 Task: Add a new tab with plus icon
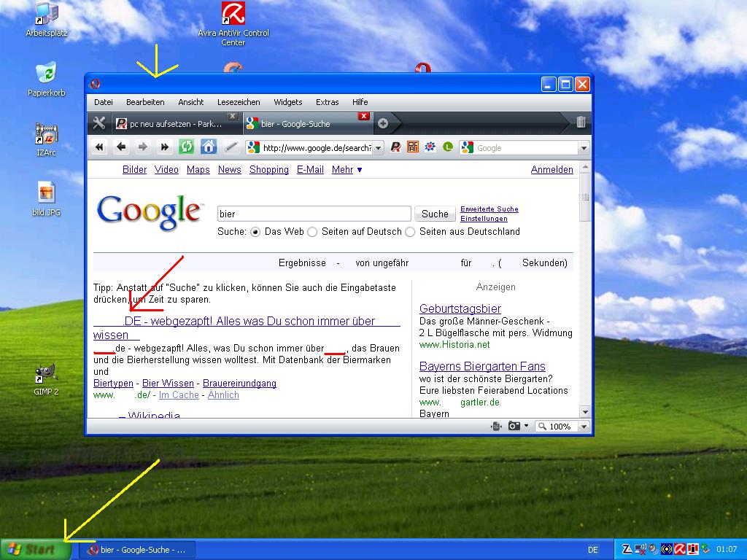pyautogui.click(x=382, y=124)
